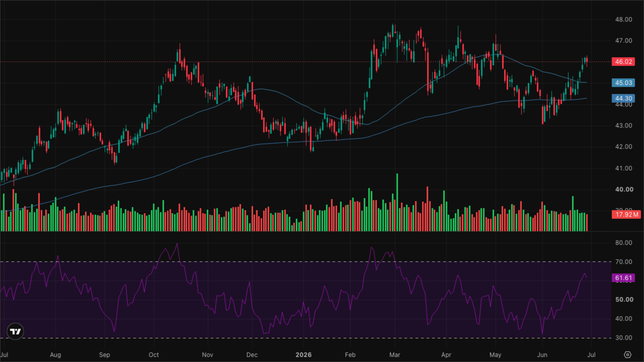
Task: Click the 30.00 RSI scale label
Action: 624,338
